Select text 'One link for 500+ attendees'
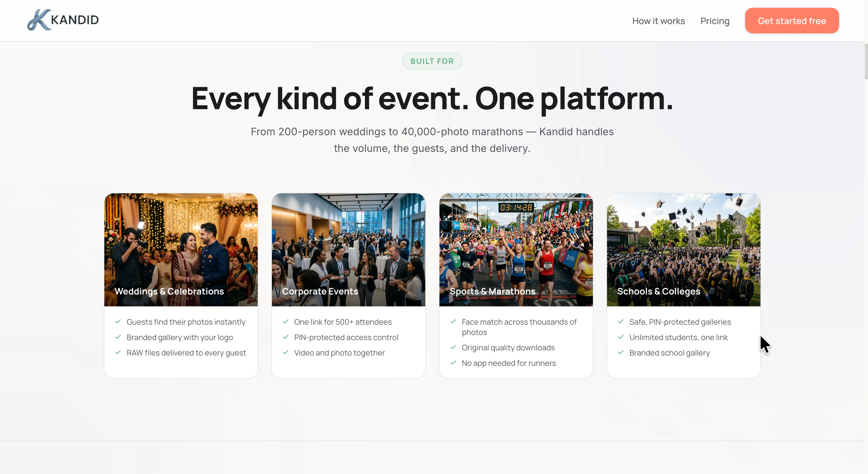The width and height of the screenshot is (868, 474). pos(343,322)
